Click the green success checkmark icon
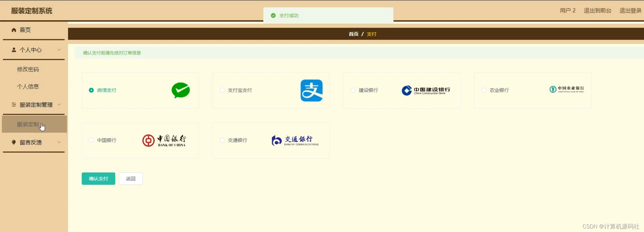Viewport: 644px width, 232px height. pos(273,15)
